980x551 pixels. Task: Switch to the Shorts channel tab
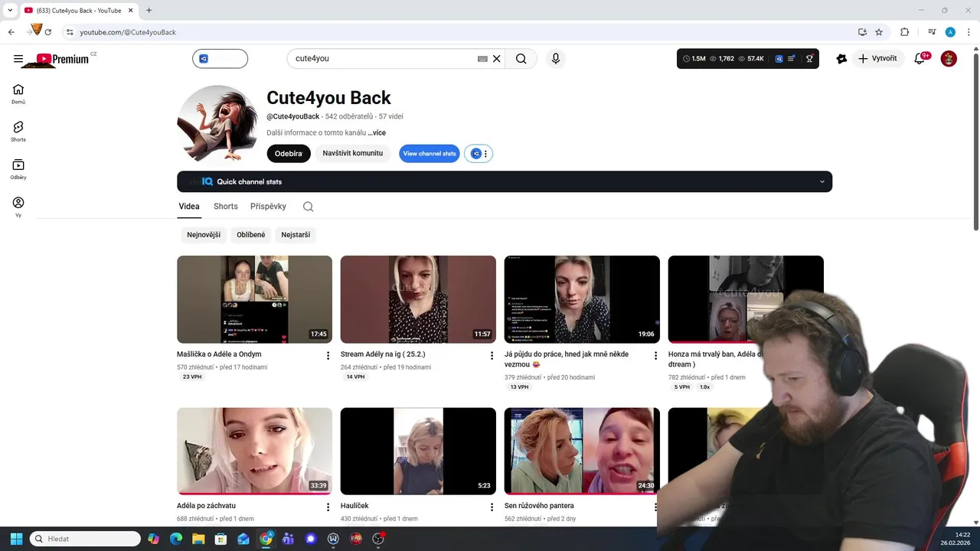pos(226,207)
